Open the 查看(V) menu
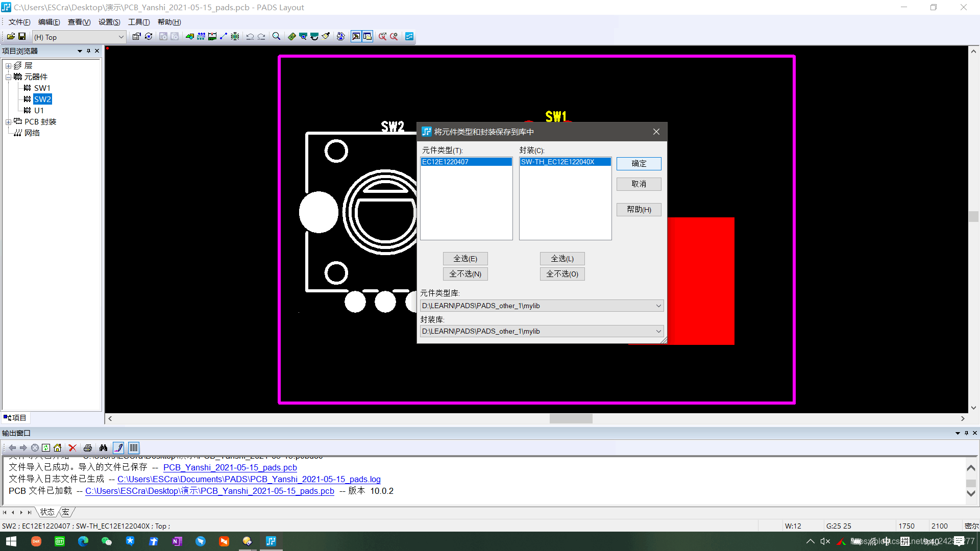980x551 pixels. (79, 22)
